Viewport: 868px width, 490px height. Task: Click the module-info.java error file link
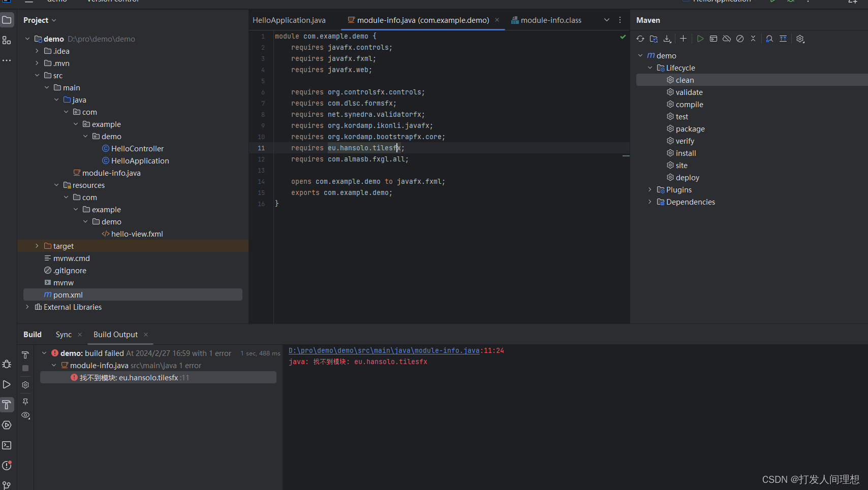point(383,350)
